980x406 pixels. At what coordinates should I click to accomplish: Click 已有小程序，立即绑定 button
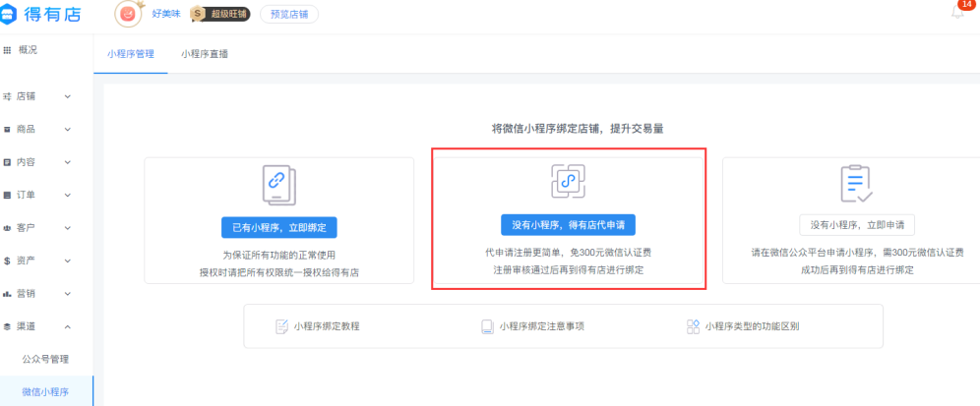(x=278, y=228)
